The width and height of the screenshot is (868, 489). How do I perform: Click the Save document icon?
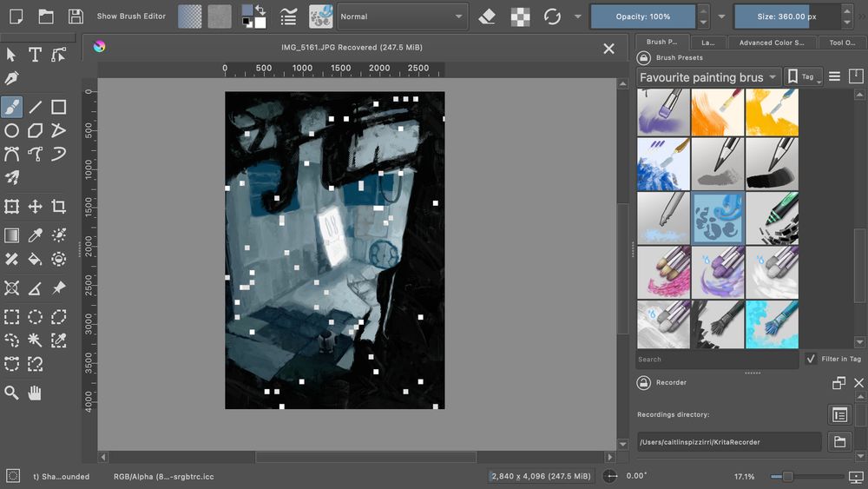tap(76, 17)
